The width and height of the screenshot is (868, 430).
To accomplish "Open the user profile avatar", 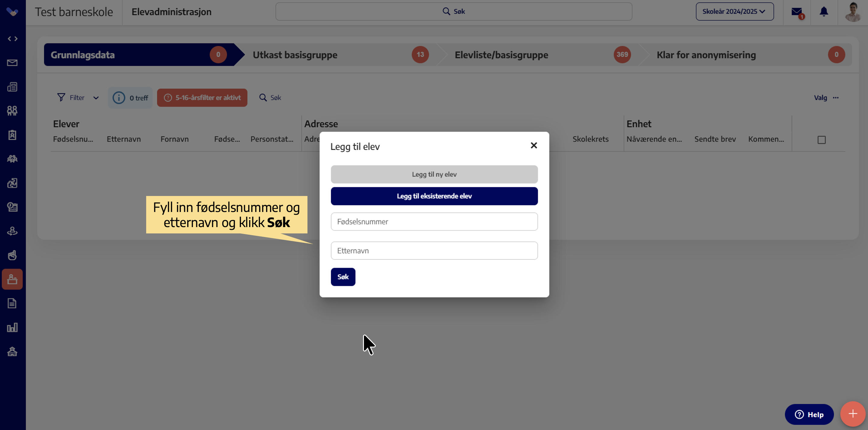I will click(x=853, y=12).
